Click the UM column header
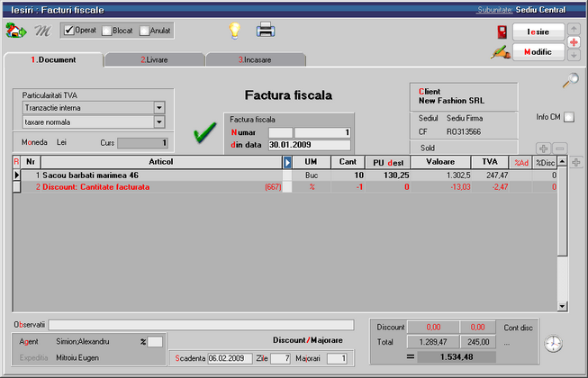Image resolution: width=588 pixels, height=378 pixels. coord(311,162)
